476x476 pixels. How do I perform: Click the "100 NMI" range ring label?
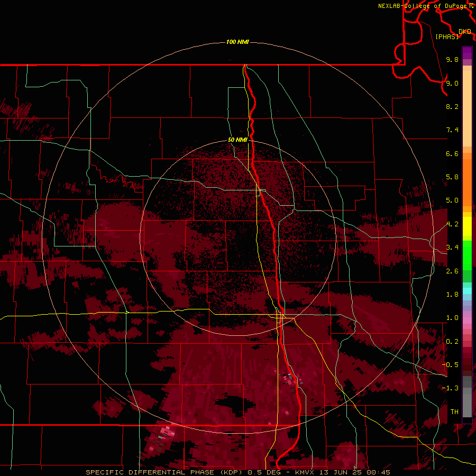tap(237, 42)
